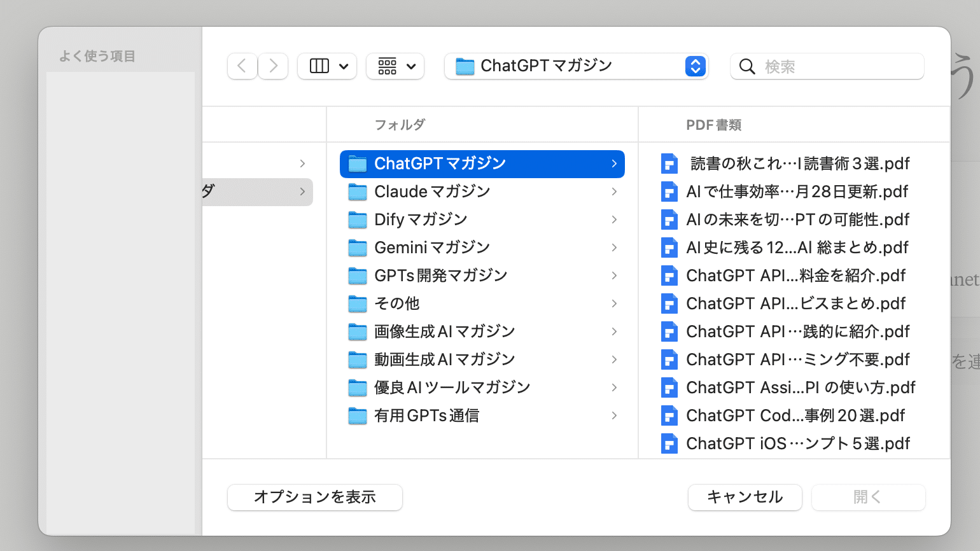Select the 読書の秋 PDF file icon
This screenshot has height=551, width=980.
click(x=669, y=164)
